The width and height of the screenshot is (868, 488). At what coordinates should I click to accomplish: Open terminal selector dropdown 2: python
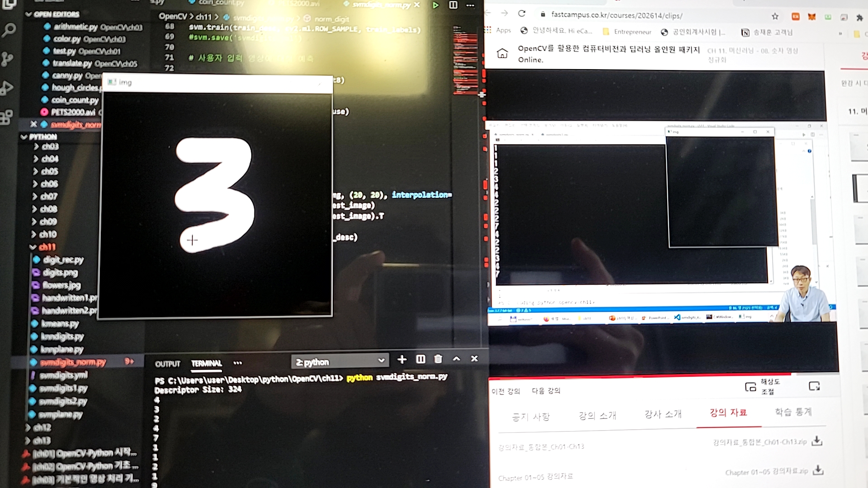[x=340, y=361]
